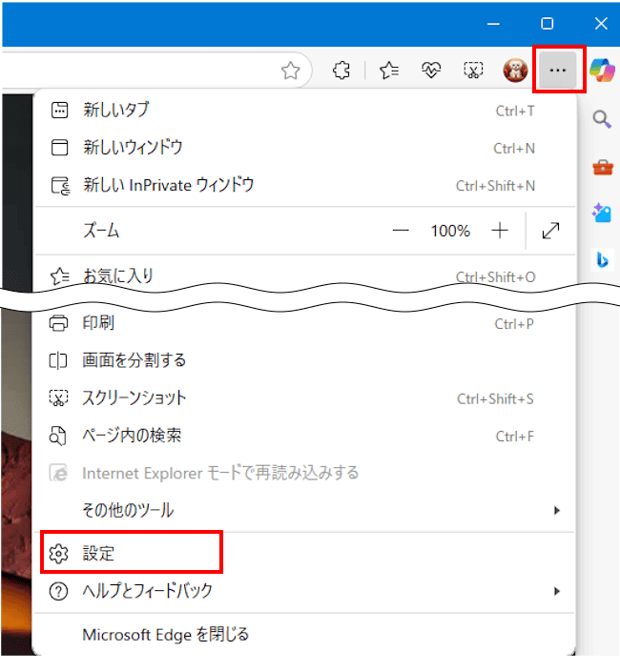Select 画面を分割する menu entry
Screen dimensions: 620x672
[x=304, y=361]
